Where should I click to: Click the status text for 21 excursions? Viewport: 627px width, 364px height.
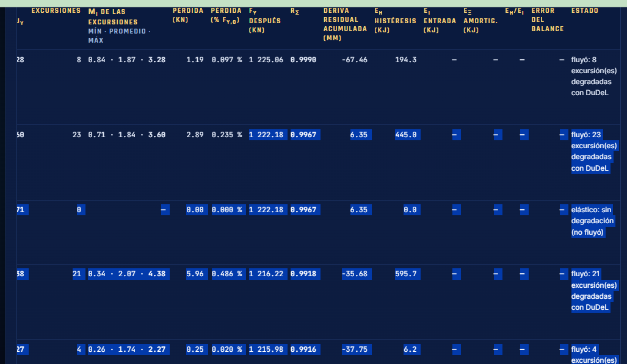(594, 290)
